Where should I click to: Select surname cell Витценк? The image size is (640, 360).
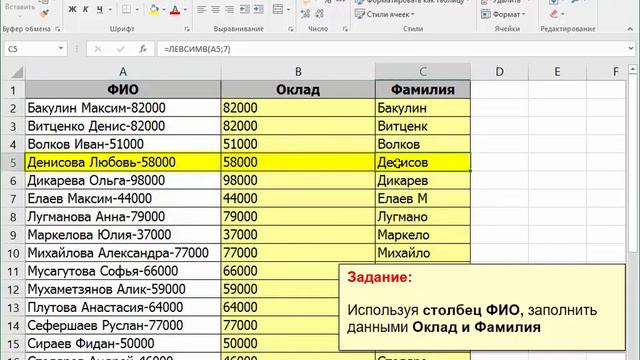[x=422, y=126]
